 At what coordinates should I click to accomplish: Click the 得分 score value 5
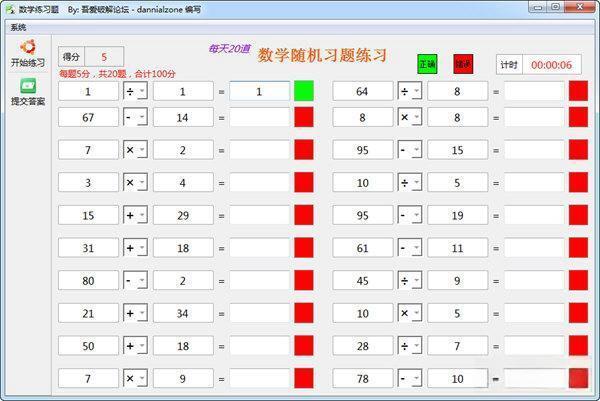coord(104,57)
